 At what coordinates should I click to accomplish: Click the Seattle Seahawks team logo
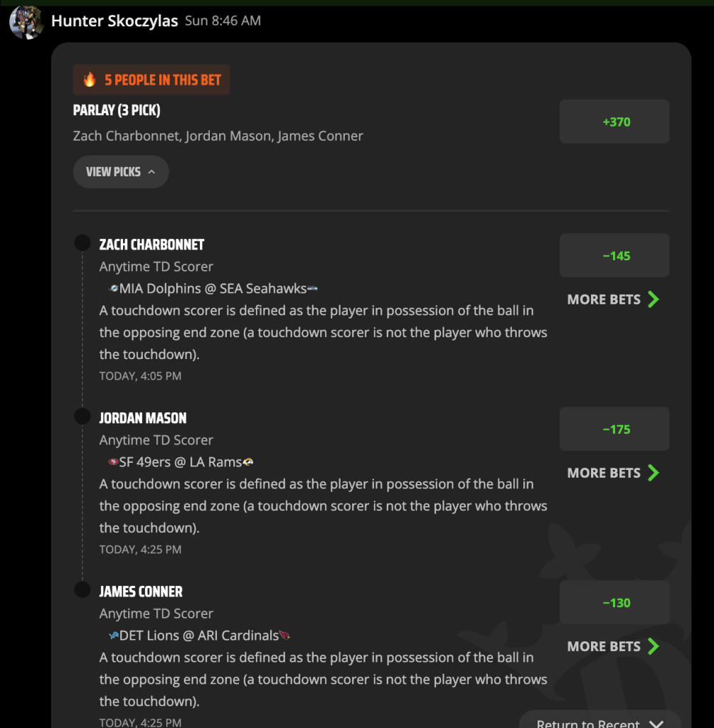[x=313, y=289]
